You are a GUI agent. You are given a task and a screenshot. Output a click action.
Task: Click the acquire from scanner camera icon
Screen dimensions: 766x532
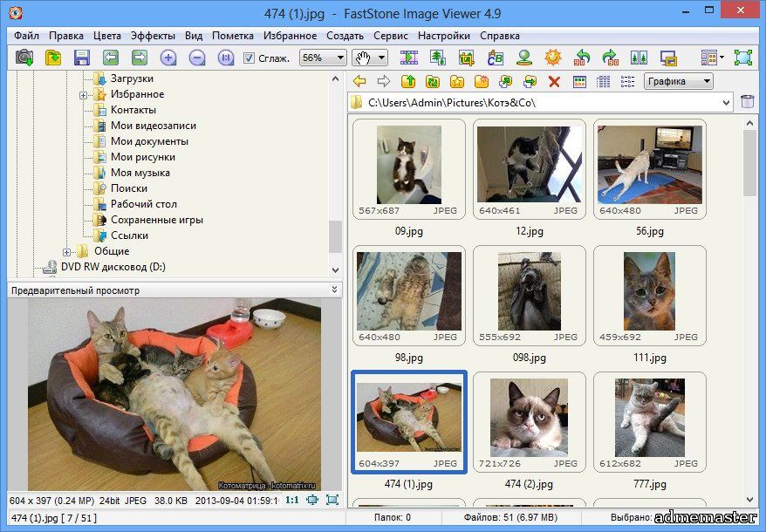coord(24,58)
